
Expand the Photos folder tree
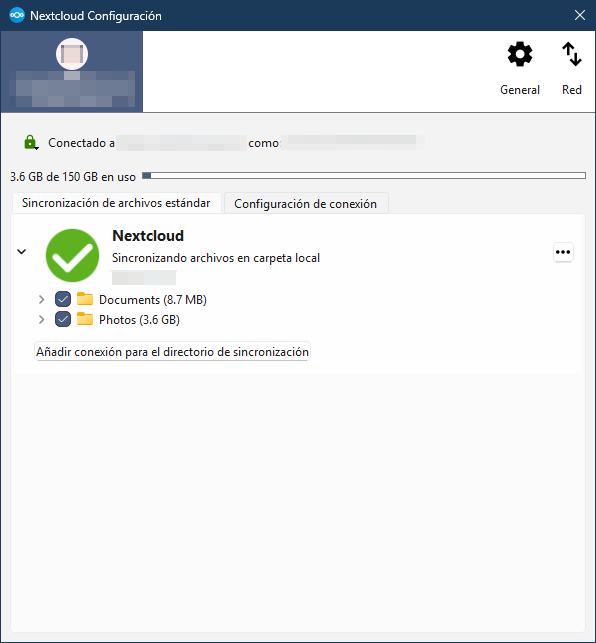pos(41,319)
